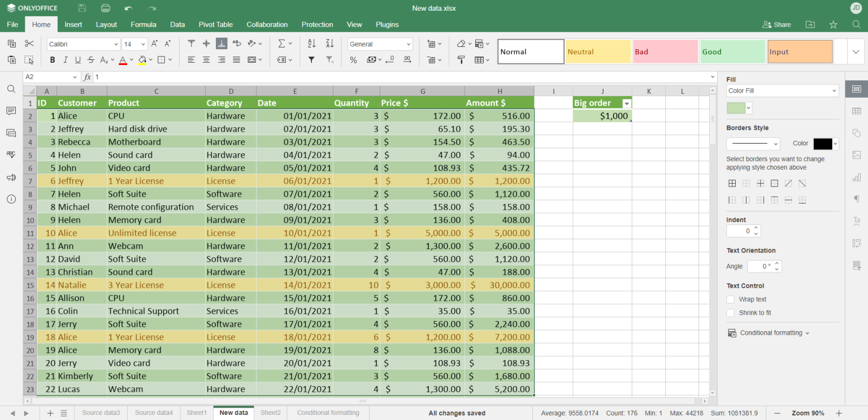Switch to the Conditional formatting sheet tab
This screenshot has height=420, width=868.
pos(328,413)
